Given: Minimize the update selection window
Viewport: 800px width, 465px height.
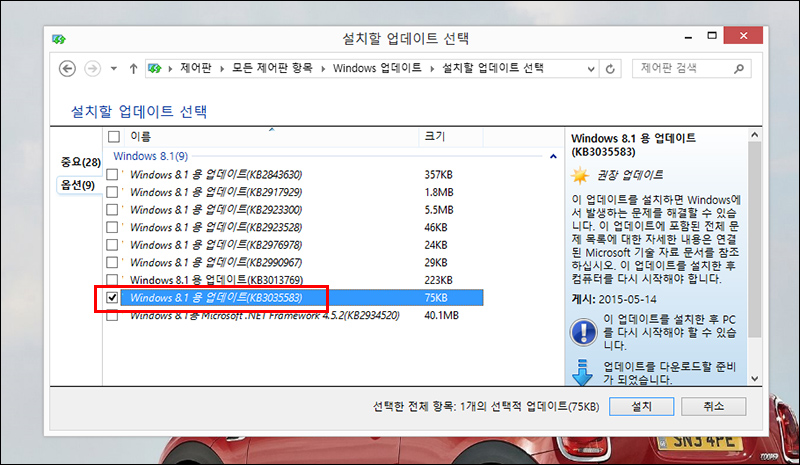Looking at the screenshot, I should pyautogui.click(x=688, y=36).
